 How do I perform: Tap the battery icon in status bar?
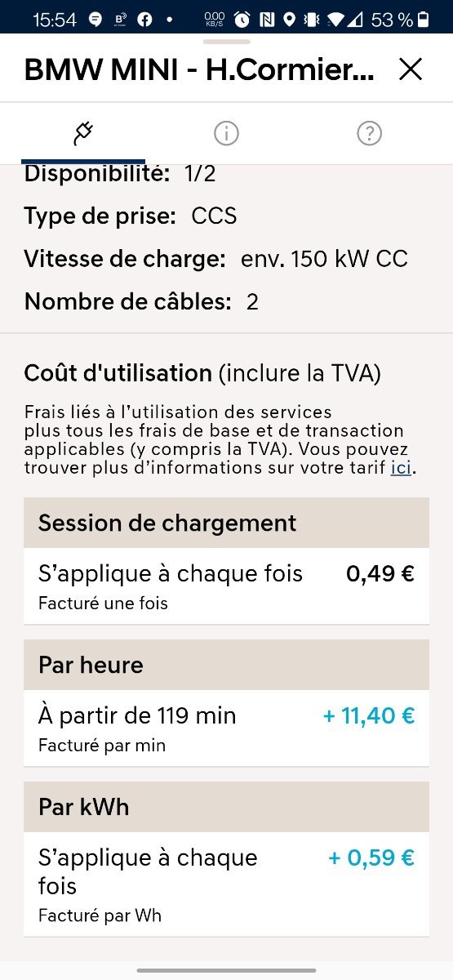point(423,19)
